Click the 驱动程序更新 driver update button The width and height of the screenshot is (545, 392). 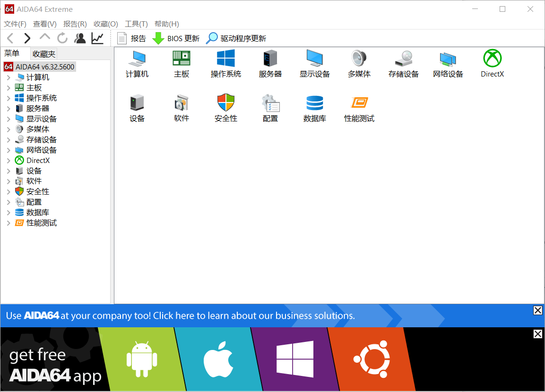(236, 38)
